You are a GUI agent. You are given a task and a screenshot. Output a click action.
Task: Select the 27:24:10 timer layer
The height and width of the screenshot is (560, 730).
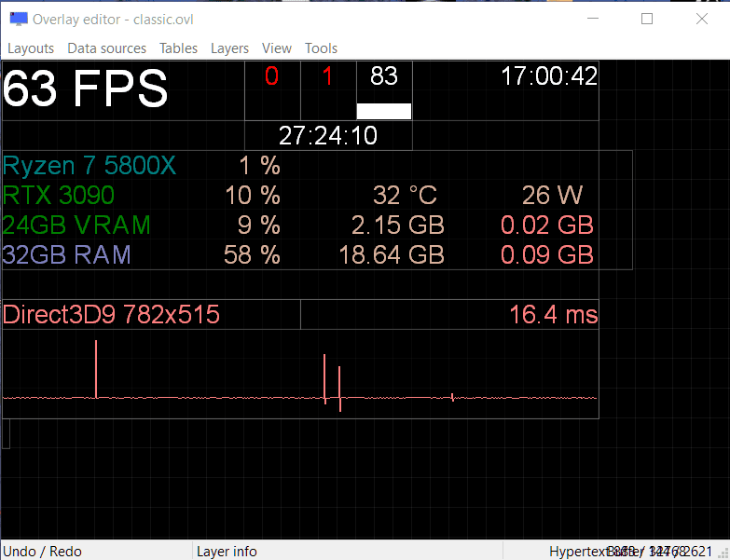point(328,136)
